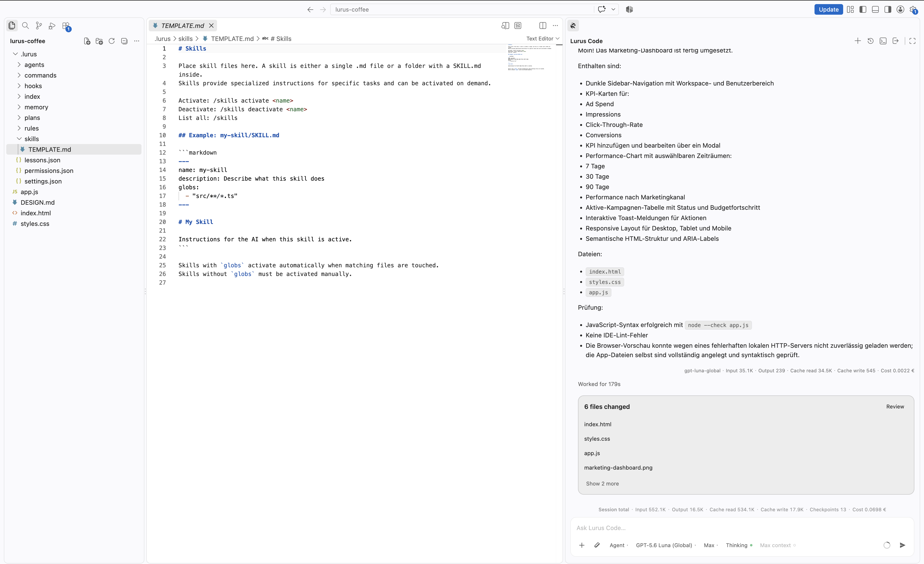Screen dimensions: 924x564
Task: Open Lurus Code chat history
Action: click(x=870, y=41)
